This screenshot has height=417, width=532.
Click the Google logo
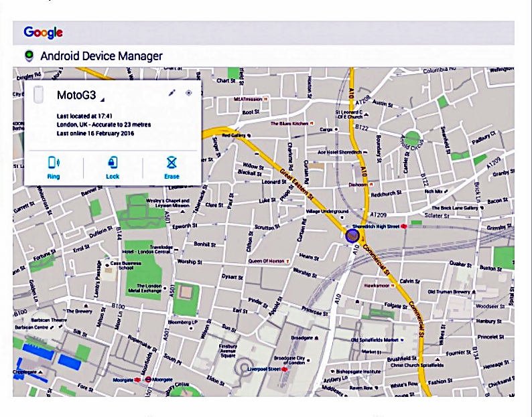pos(43,33)
